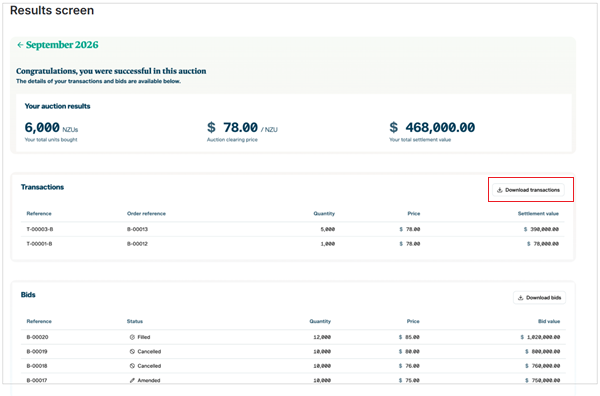Click the Cancelled icon in row B-00019
Image resolution: width=600 pixels, height=396 pixels.
(x=132, y=352)
